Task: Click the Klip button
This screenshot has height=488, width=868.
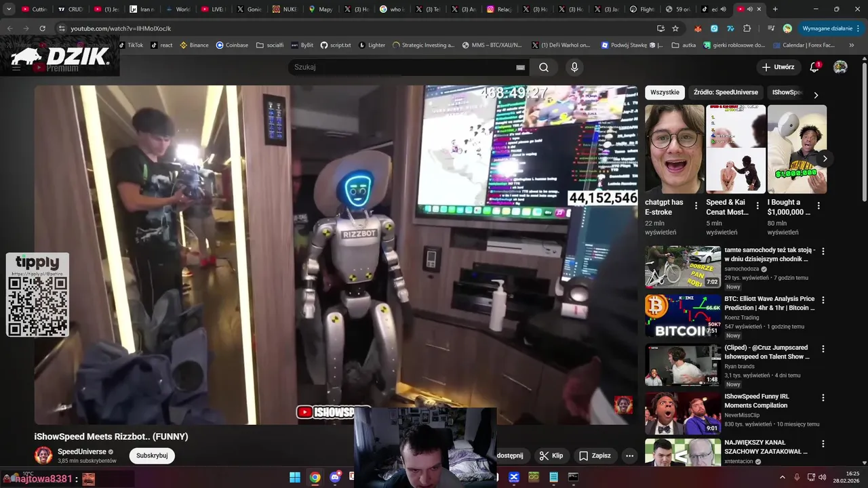Action: pos(551,455)
